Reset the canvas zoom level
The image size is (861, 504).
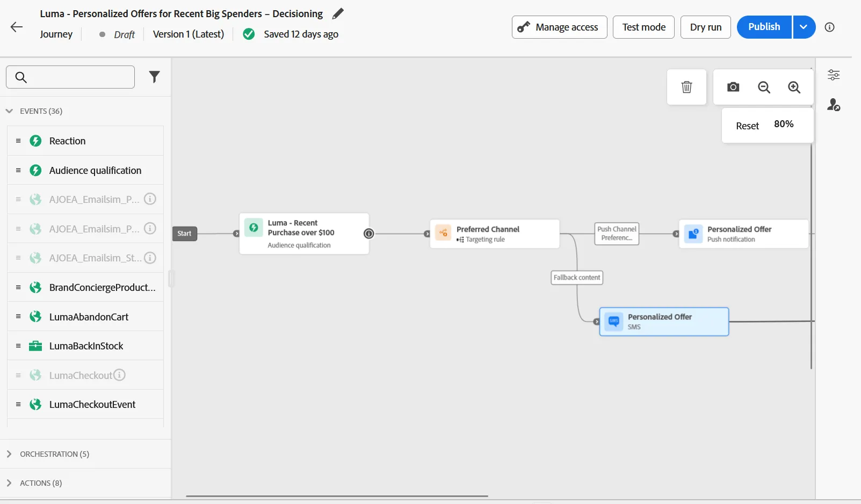click(747, 126)
